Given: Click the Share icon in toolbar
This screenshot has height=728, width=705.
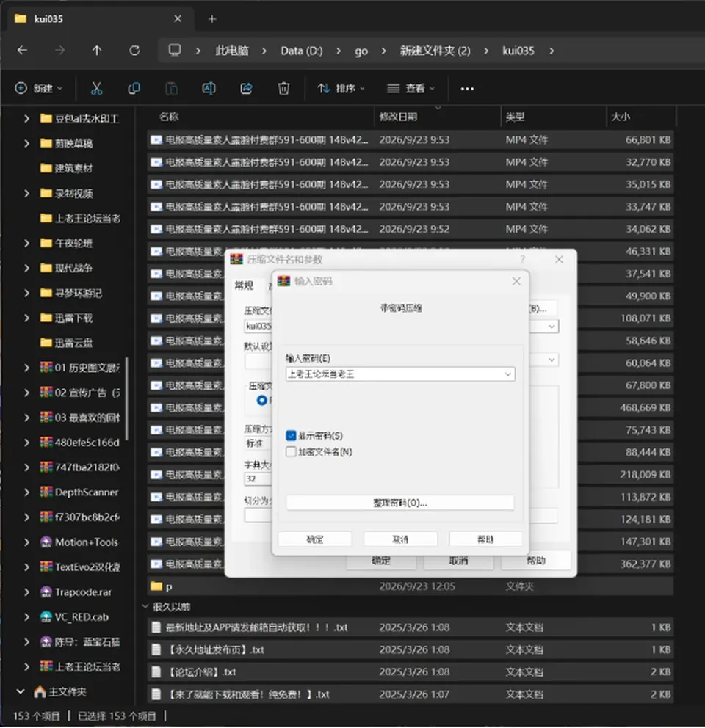Looking at the screenshot, I should [x=246, y=88].
